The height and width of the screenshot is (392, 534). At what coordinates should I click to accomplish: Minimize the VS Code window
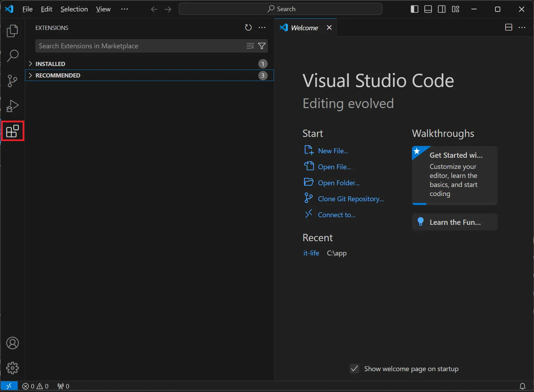click(x=474, y=9)
